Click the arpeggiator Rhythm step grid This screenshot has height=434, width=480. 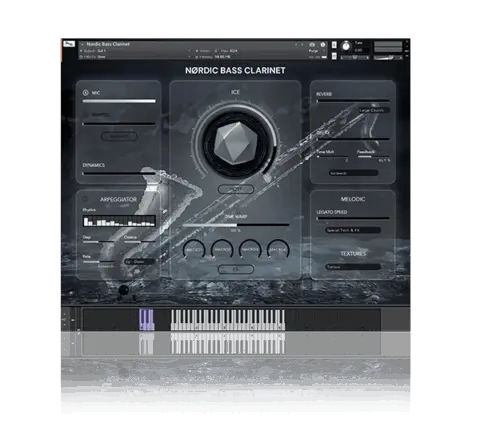[119, 221]
